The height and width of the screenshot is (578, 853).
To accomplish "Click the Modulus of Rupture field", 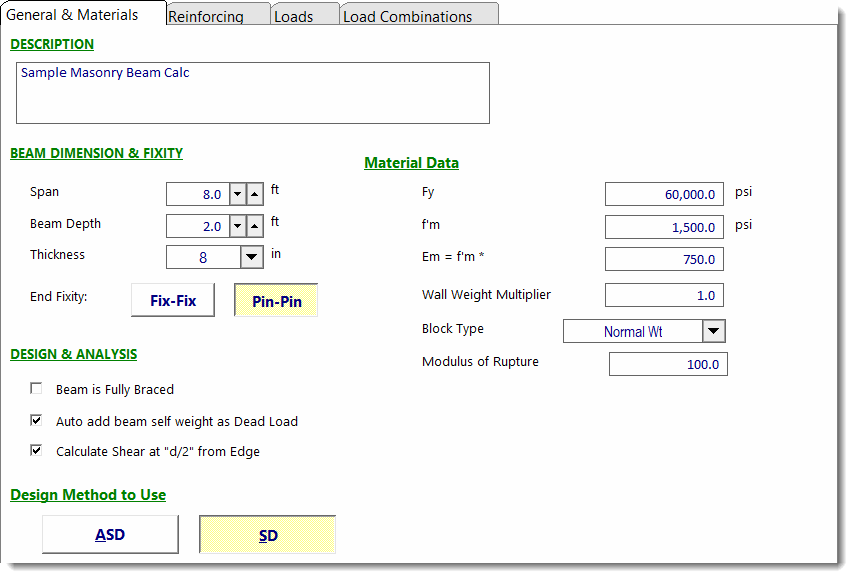I will (x=668, y=364).
